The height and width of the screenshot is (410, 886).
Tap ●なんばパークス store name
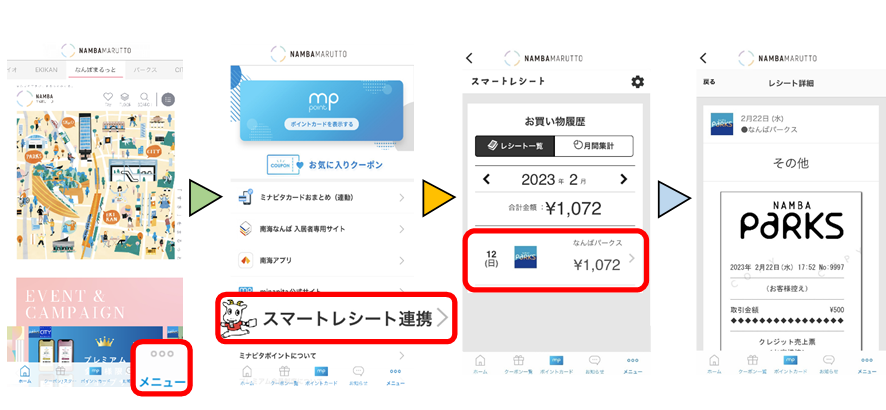coord(768,129)
